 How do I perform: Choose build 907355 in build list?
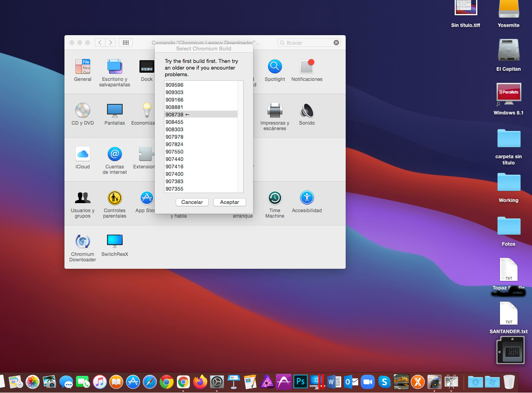coord(175,189)
